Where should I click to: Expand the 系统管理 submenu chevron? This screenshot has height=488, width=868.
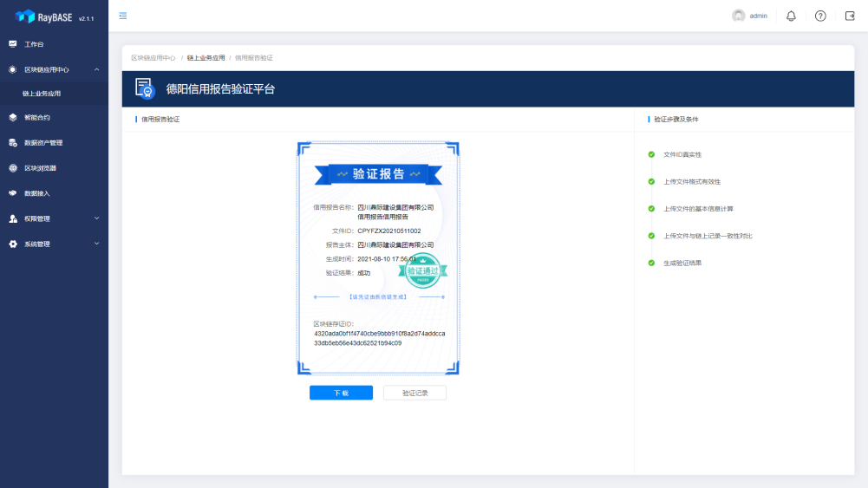point(96,244)
